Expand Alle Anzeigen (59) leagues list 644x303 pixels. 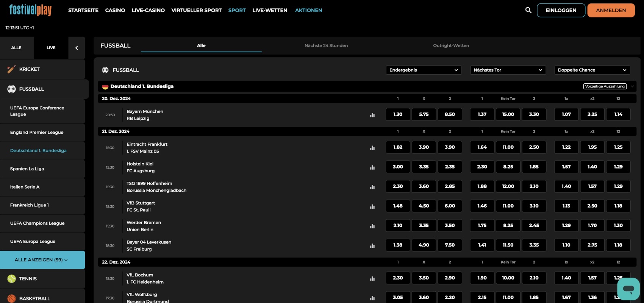pyautogui.click(x=42, y=260)
